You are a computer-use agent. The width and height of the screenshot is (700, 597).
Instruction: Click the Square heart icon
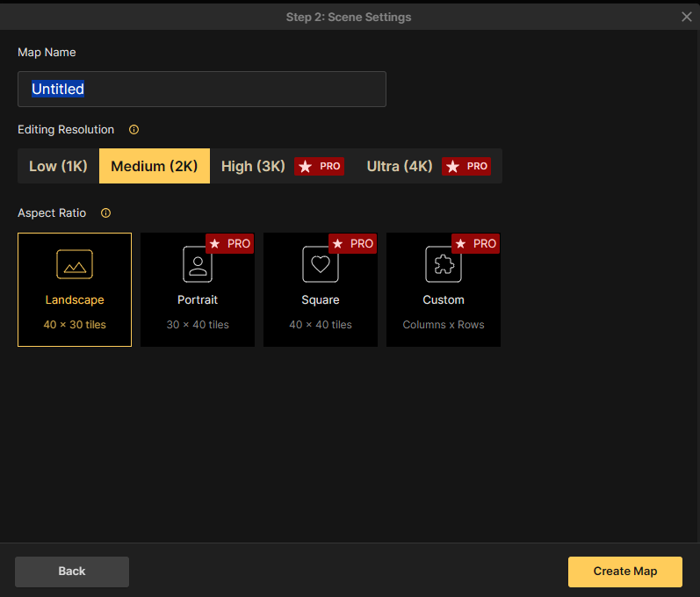(321, 264)
